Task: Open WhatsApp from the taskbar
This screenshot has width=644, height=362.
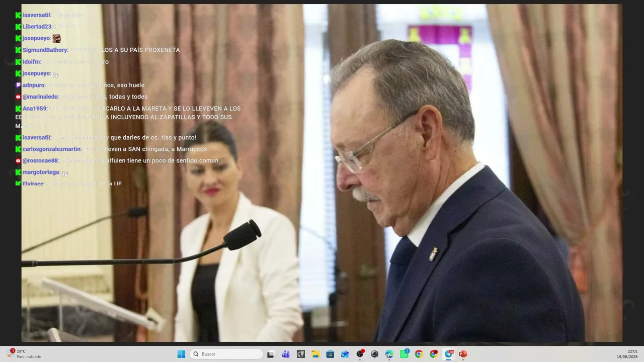Action: pyautogui.click(x=404, y=354)
